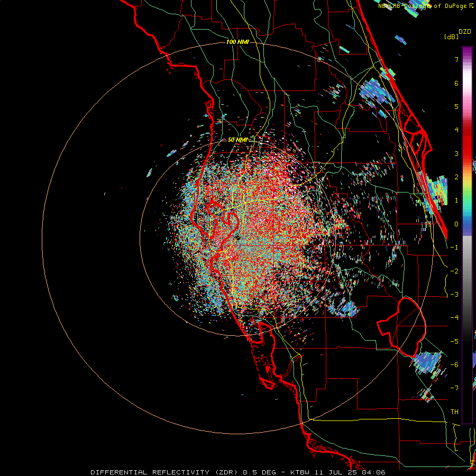
Task: Click the 0 value on the color scale
Action: (x=456, y=224)
